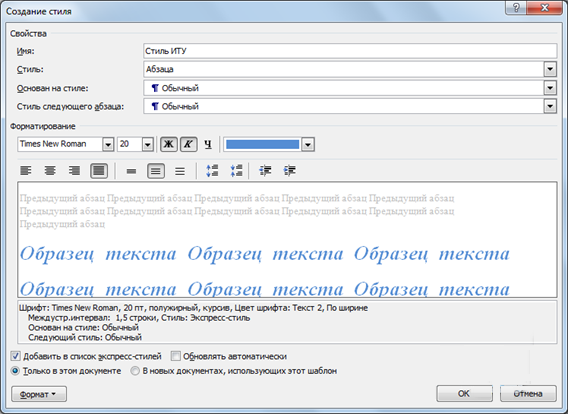571x416 pixels.
Task: Open the Times New Roman font dropdown
Action: click(x=108, y=145)
